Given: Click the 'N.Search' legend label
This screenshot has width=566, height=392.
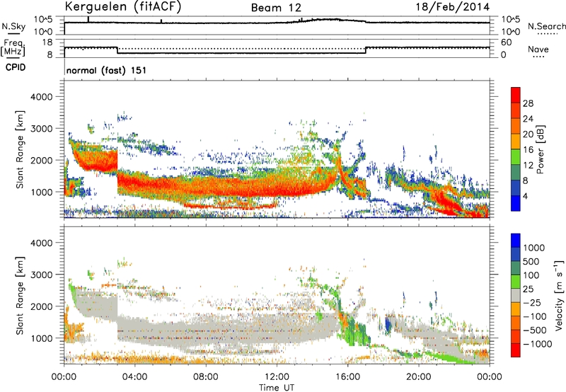Looking at the screenshot, I should tap(546, 26).
